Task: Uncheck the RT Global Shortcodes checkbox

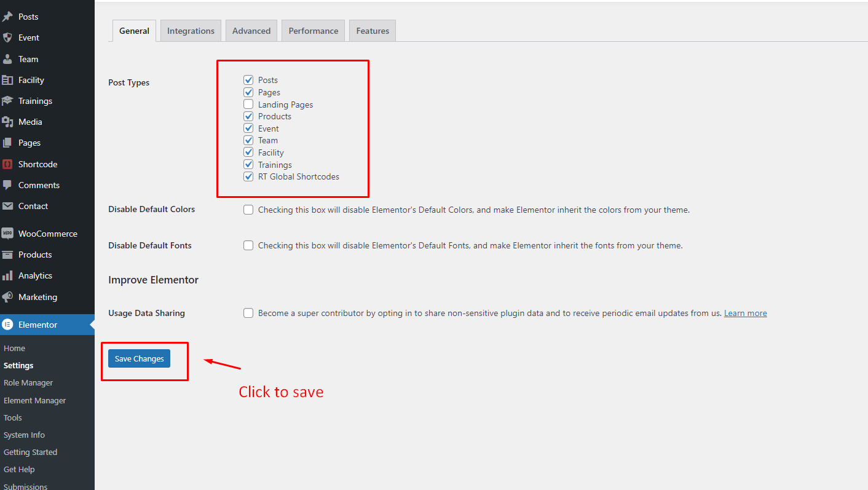Action: point(248,176)
